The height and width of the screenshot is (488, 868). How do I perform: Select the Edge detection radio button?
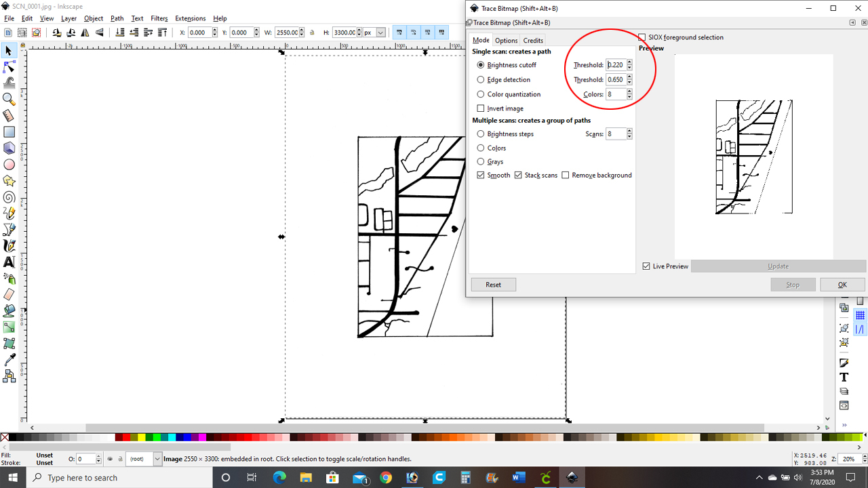[481, 80]
